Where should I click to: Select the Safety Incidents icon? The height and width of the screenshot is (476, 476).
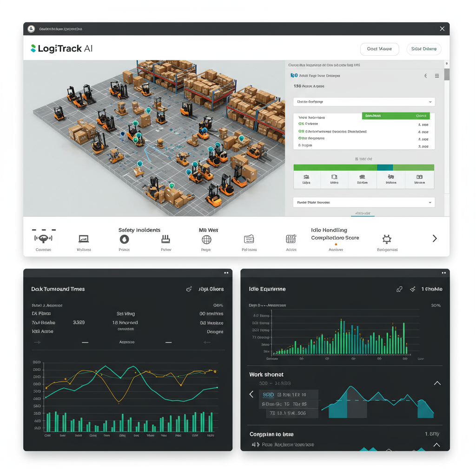point(124,240)
